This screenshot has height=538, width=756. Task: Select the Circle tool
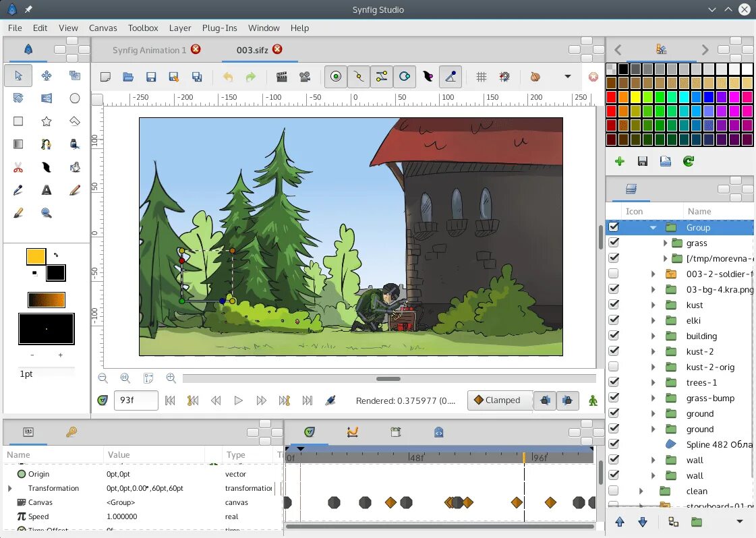pyautogui.click(x=75, y=98)
